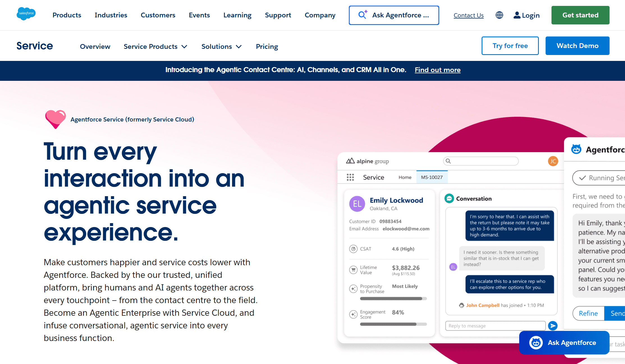Screen dimensions: 625x364
Task: Click the alpine group mountain logo
Action: click(x=350, y=161)
